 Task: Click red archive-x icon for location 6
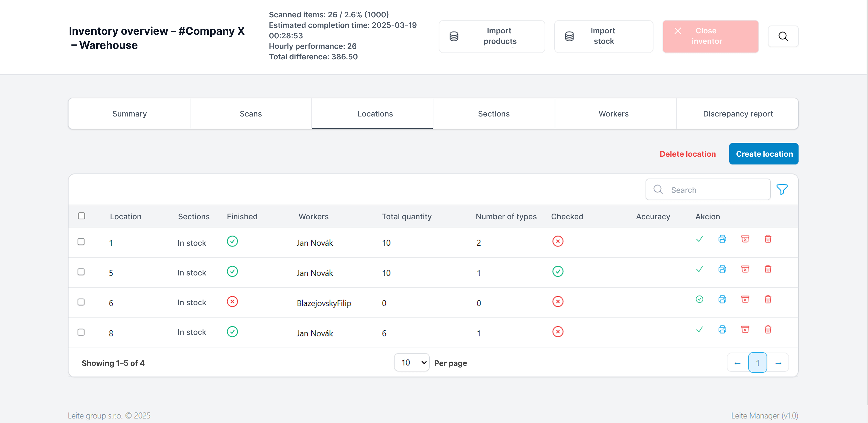[745, 299]
